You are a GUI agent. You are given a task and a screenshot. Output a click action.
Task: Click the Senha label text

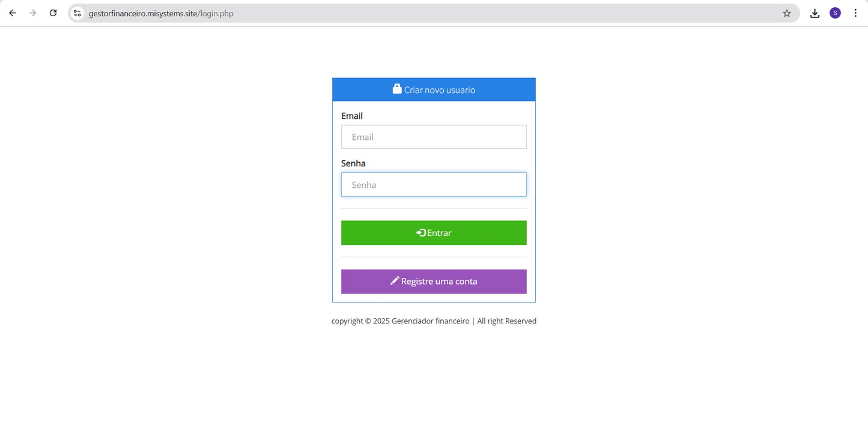[x=353, y=163]
